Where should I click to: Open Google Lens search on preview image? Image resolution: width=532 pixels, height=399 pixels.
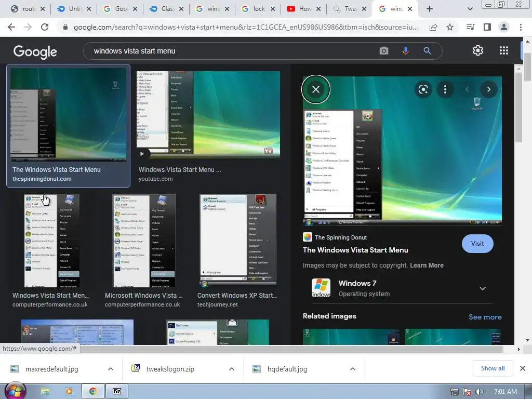[x=423, y=89]
